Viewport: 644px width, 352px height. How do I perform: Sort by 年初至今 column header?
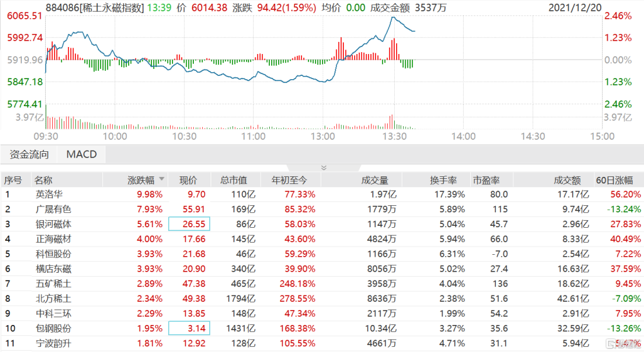[289, 180]
